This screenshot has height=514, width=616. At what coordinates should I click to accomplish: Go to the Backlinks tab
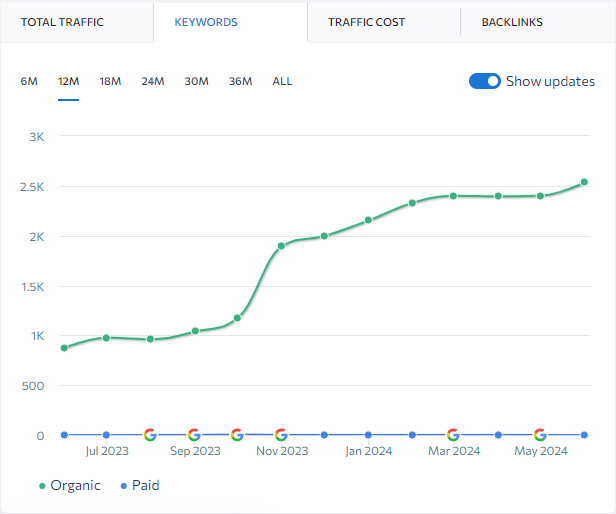point(512,22)
